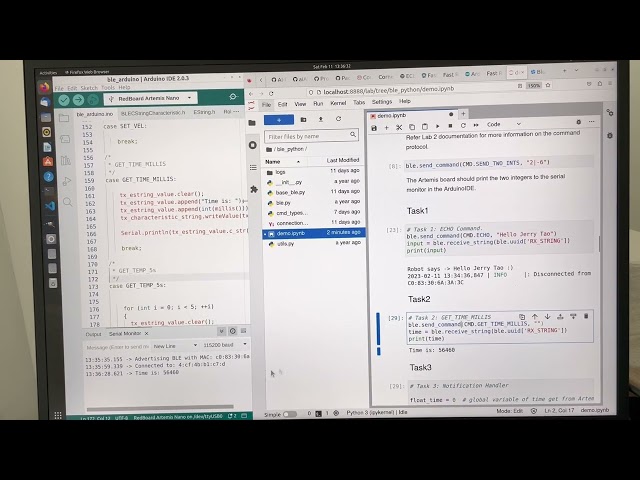
Task: Open Arduino IDE Tools menu
Action: pyautogui.click(x=108, y=87)
